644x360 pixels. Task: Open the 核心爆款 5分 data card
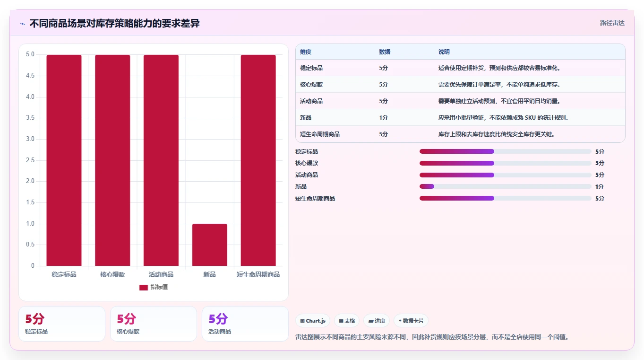tap(154, 324)
